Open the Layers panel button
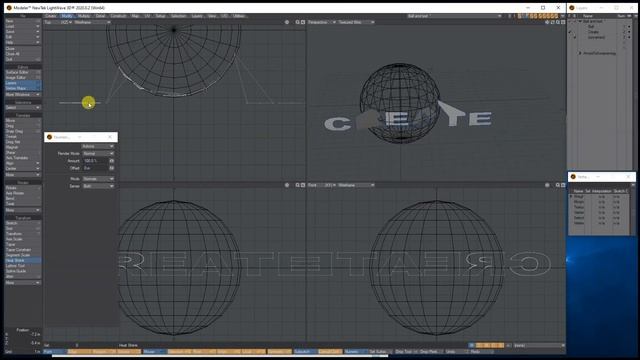Viewport: 640px width, 360px height. click(23, 83)
